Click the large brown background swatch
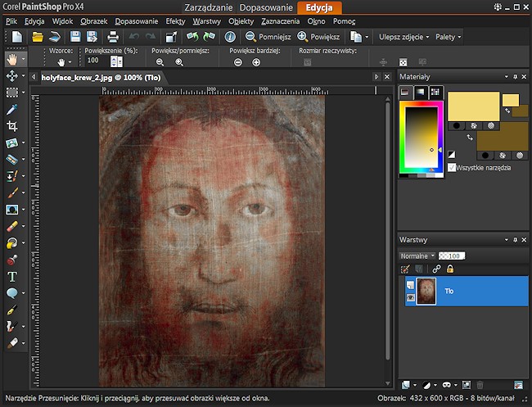 tap(503, 141)
